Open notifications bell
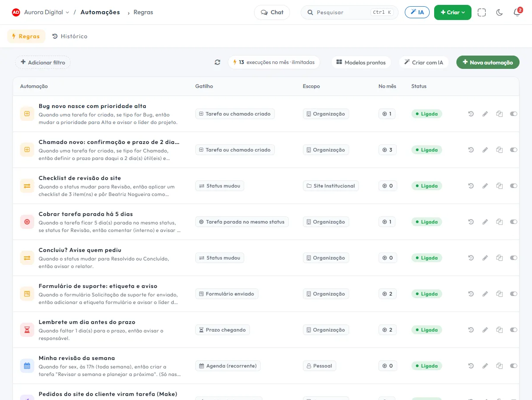Image resolution: width=532 pixels, height=400 pixels. click(x=517, y=12)
